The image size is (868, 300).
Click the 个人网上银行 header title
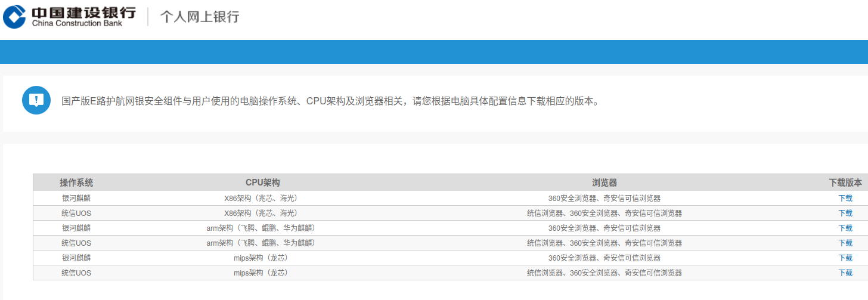[199, 17]
